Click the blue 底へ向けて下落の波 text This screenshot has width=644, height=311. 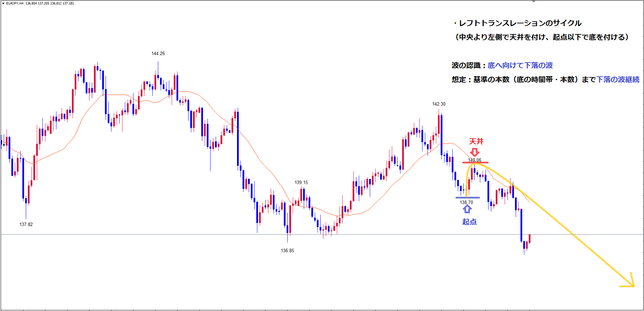[x=520, y=65]
